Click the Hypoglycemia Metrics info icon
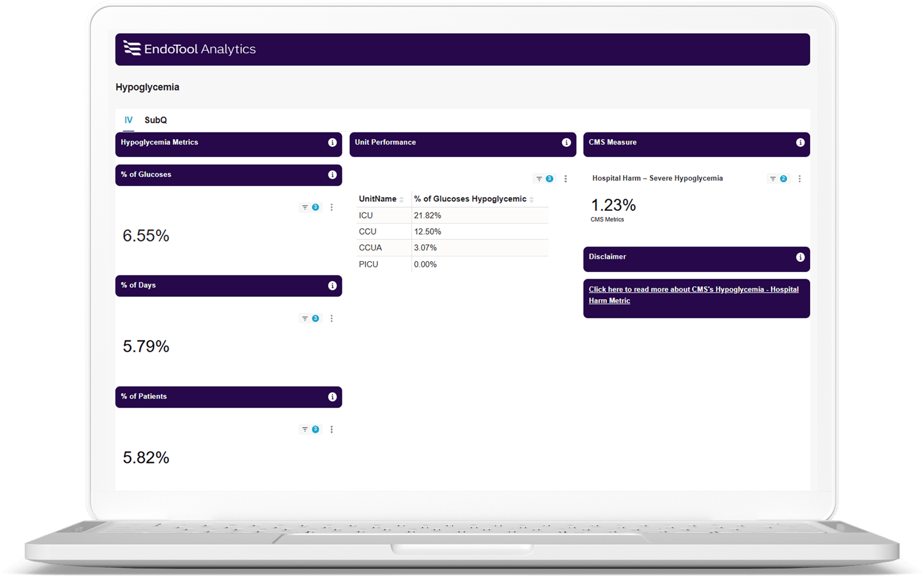Screen dimensions: 924x576 (x=332, y=143)
